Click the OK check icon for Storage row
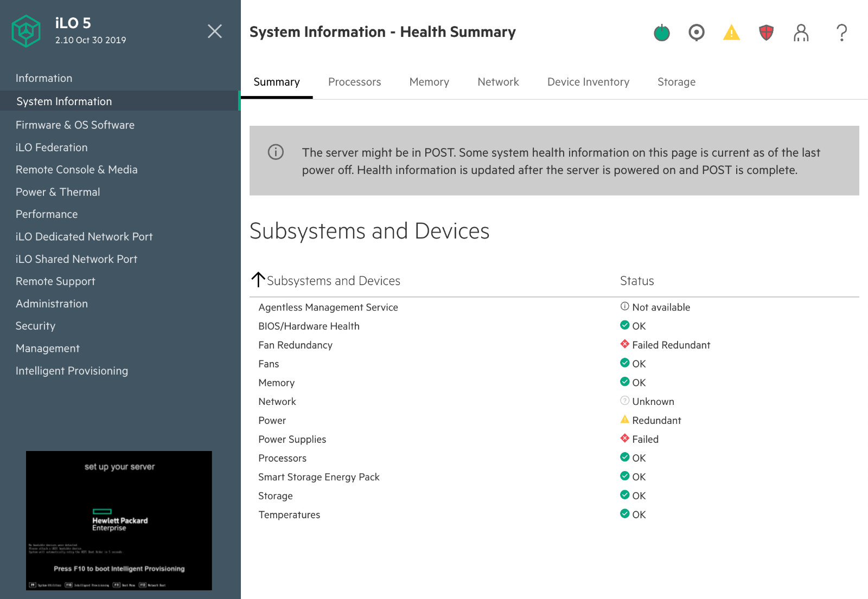This screenshot has width=868, height=599. tap(625, 495)
